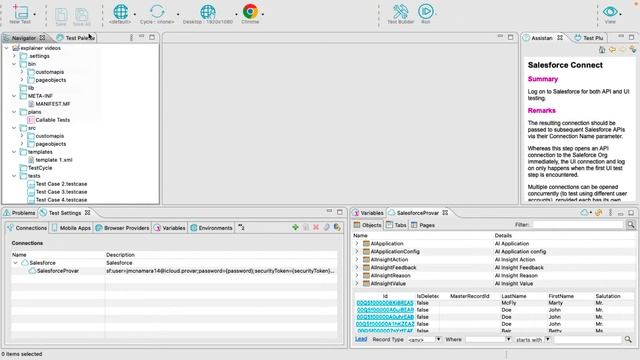Click the copy connection icon in Test Settings toolbar
Viewport: 640px width, 360px height.
pos(306,227)
